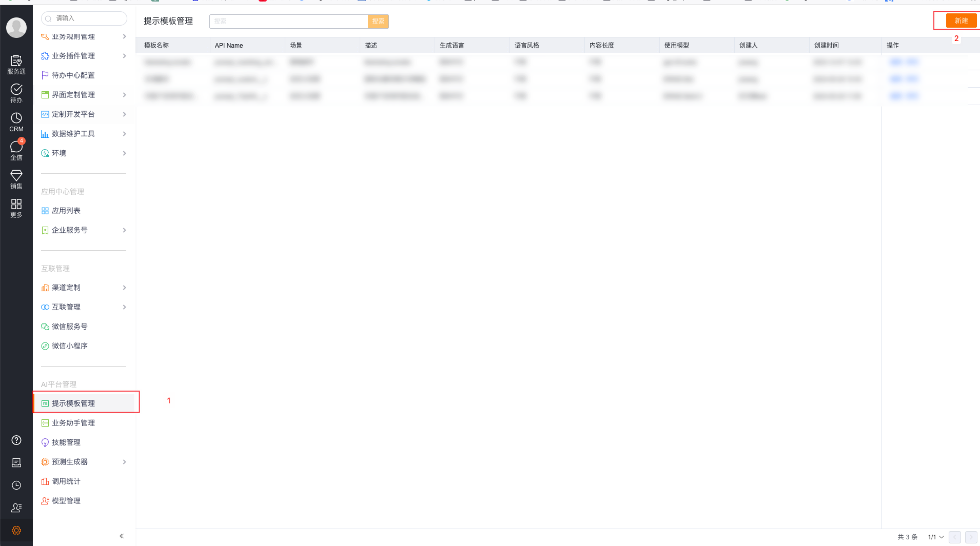Open the 服务通 icon in left rail
Viewport: 980px width, 546px height.
point(16,64)
